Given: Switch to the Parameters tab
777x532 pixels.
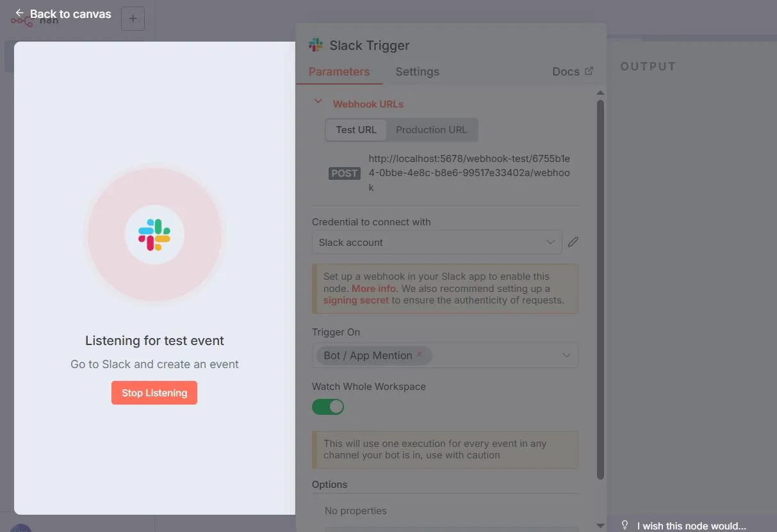Looking at the screenshot, I should [339, 72].
